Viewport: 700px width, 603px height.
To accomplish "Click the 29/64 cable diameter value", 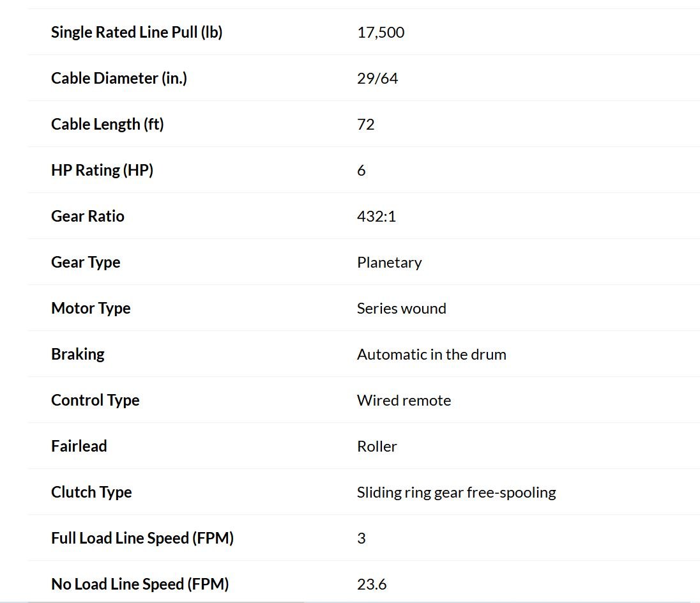I will coord(377,79).
